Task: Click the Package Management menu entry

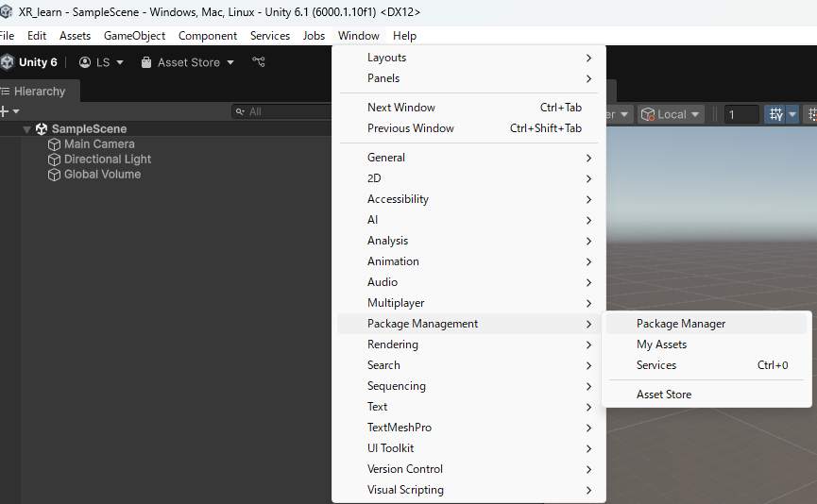Action: coord(468,324)
